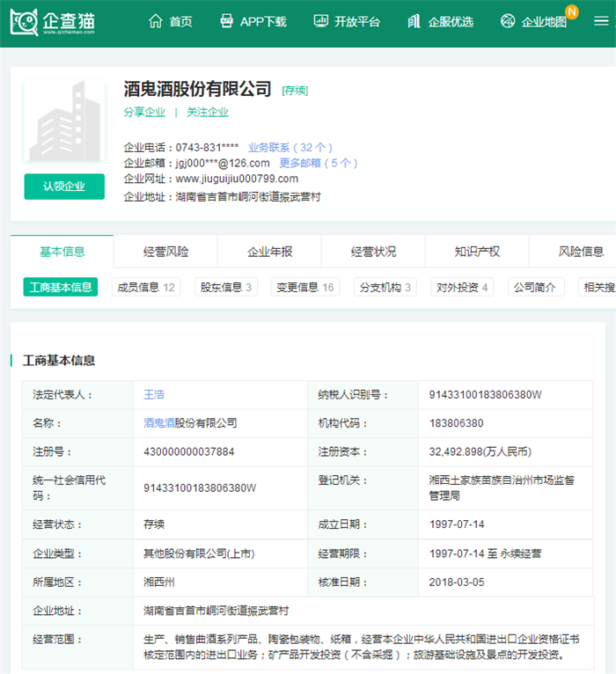Switch to the 经营状况 tab
This screenshot has width=616, height=674.
(x=373, y=252)
